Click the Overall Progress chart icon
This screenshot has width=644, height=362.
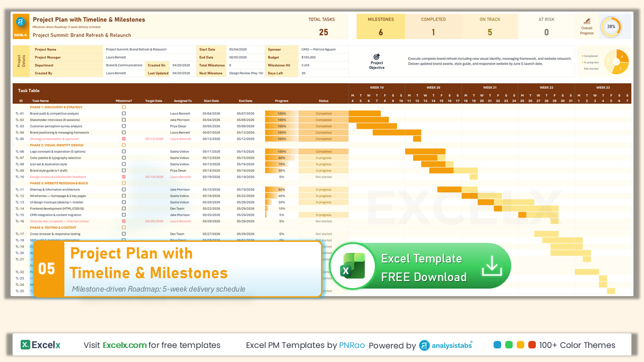587,22
